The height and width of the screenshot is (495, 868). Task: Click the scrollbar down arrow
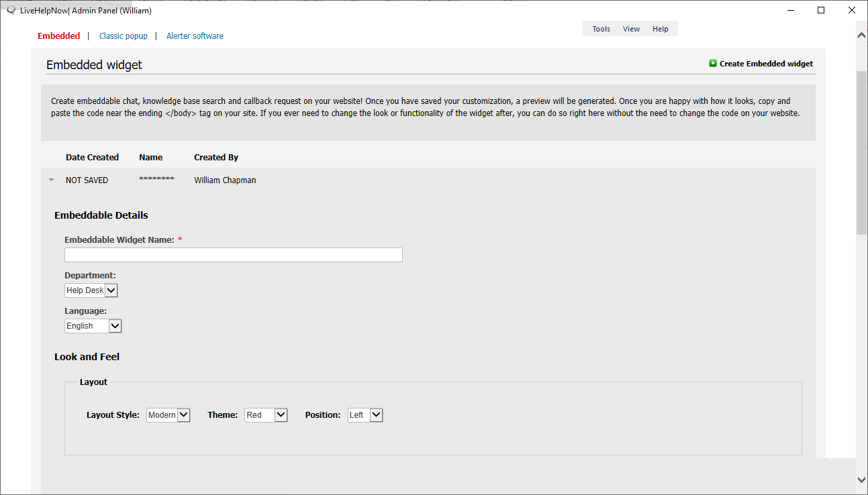coord(862,480)
